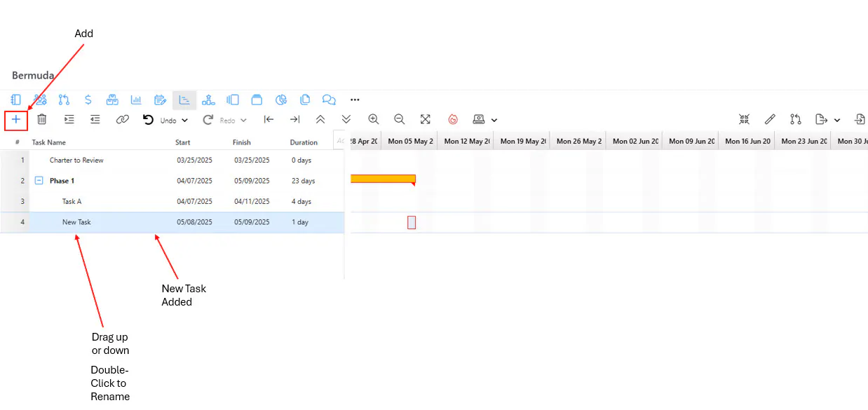Click the Mon 05 May timeline header
The width and height of the screenshot is (868, 410).
[409, 141]
